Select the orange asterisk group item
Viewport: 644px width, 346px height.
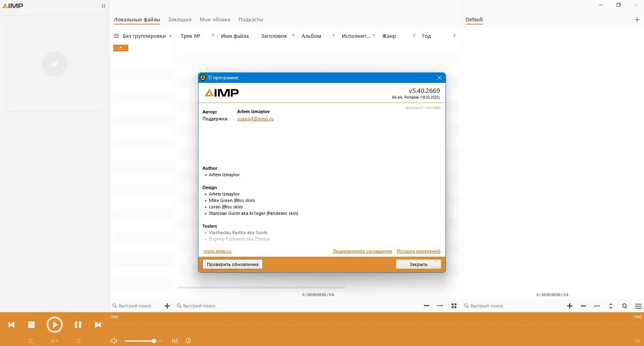(x=121, y=48)
